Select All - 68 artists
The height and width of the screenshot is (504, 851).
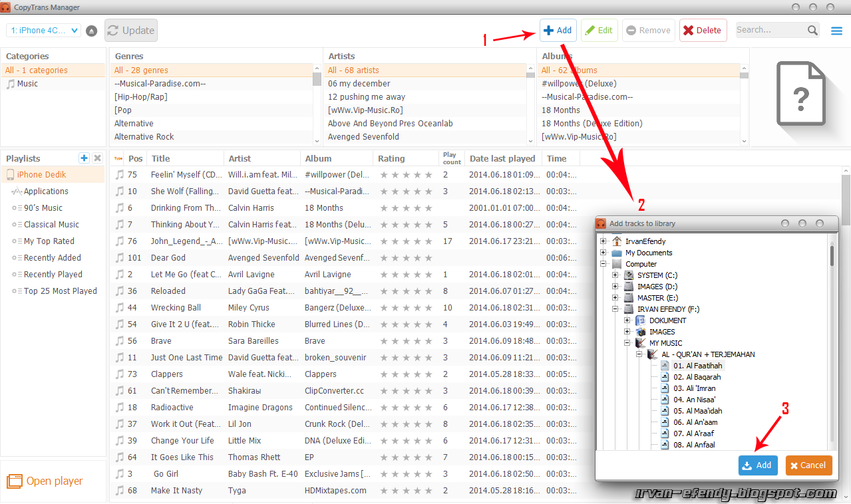(x=425, y=70)
